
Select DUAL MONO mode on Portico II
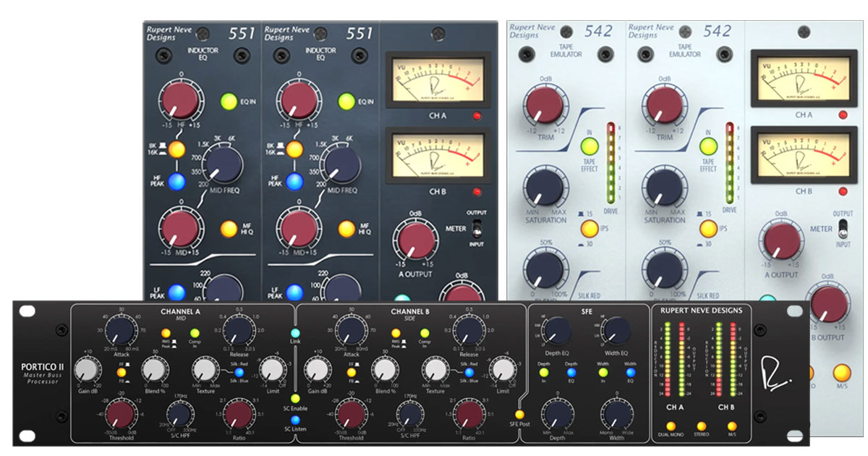pos(671,426)
